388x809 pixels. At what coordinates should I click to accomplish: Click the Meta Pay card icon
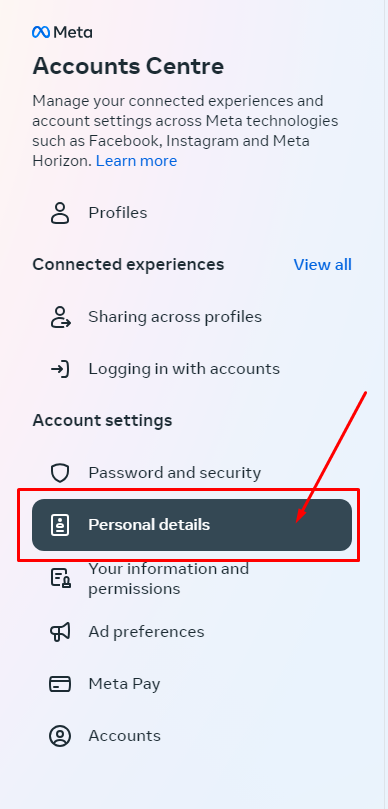60,684
